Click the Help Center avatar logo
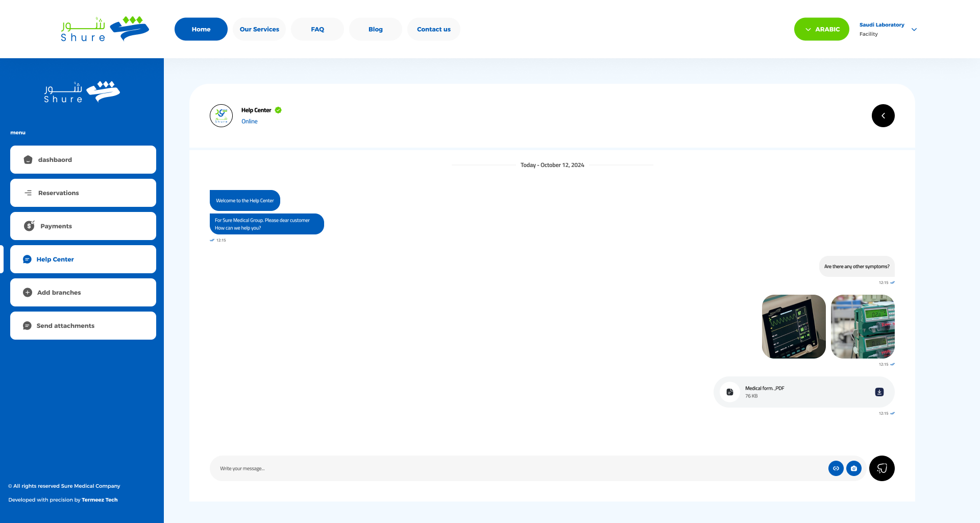The height and width of the screenshot is (523, 980). 222,116
